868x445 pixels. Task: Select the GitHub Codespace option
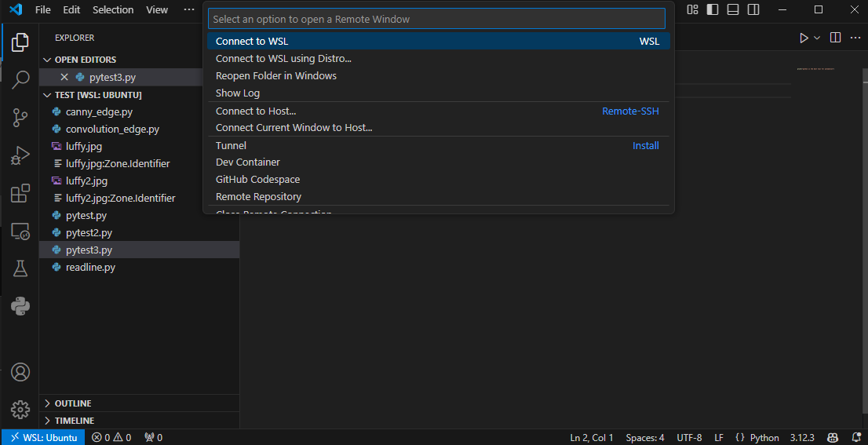pos(439,179)
